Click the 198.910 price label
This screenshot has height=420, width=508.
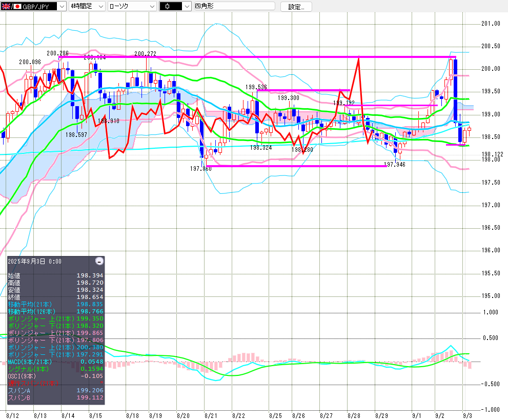[109, 121]
